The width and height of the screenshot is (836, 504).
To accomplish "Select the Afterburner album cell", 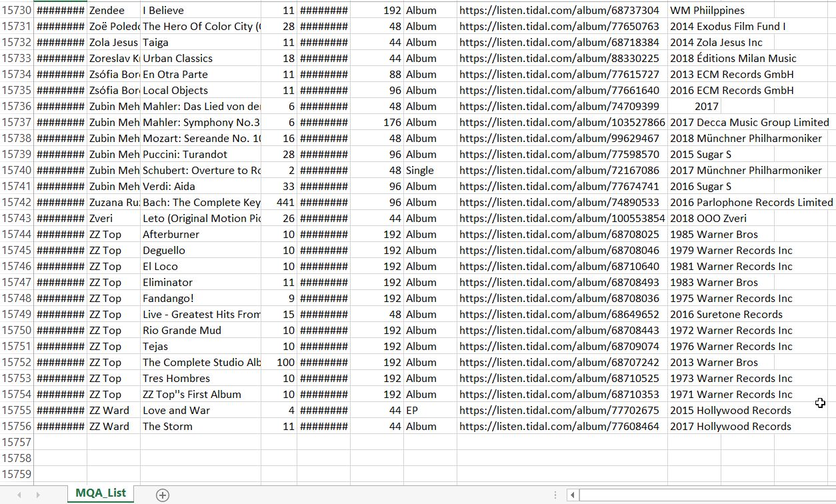I will pyautogui.click(x=201, y=235).
